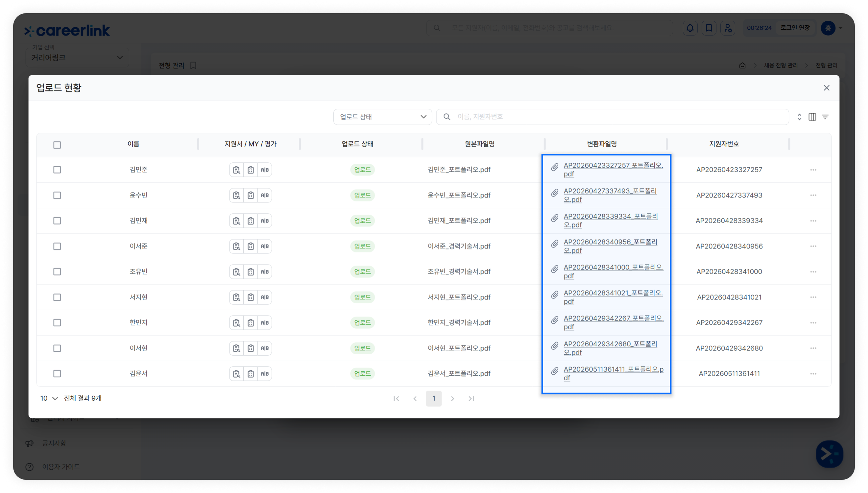
Task: Open the more options menu for 김윤서
Action: click(813, 374)
